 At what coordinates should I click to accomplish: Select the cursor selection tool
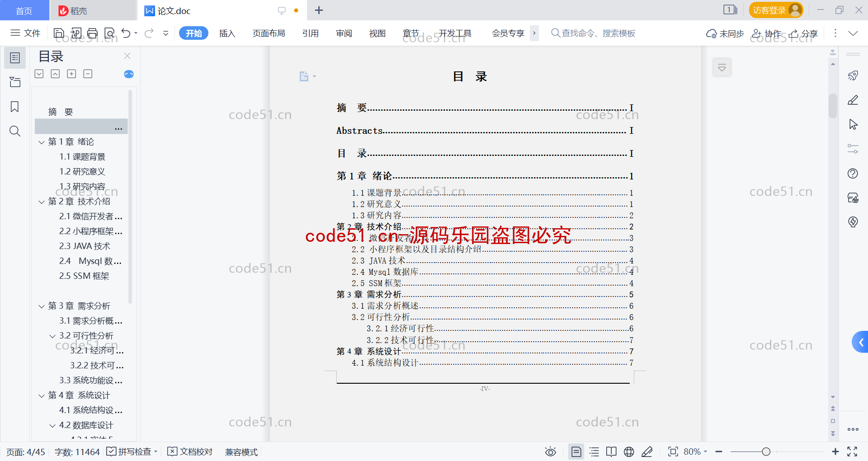click(x=853, y=124)
